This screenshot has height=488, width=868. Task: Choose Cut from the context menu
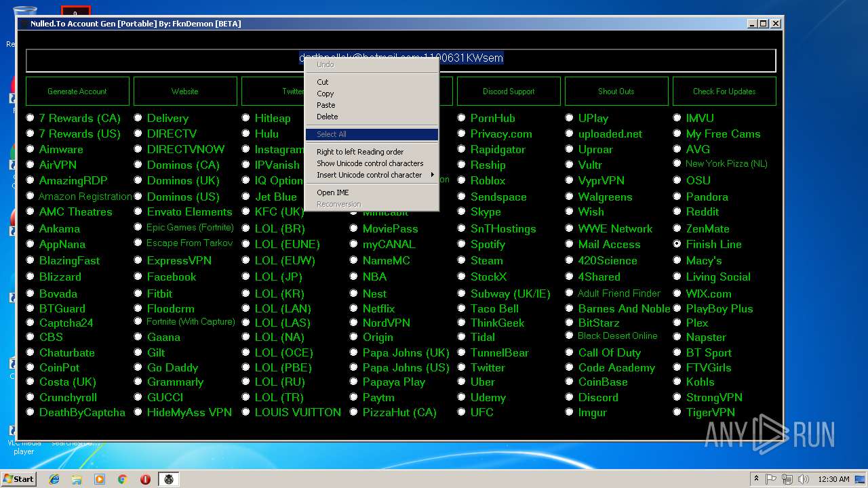[x=372, y=82]
